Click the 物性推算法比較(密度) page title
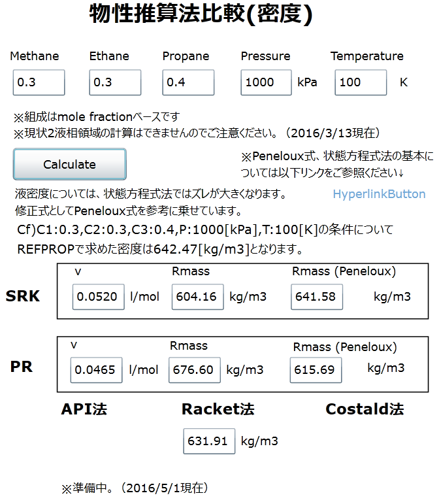This screenshot has height=504, width=439. pos(201,15)
